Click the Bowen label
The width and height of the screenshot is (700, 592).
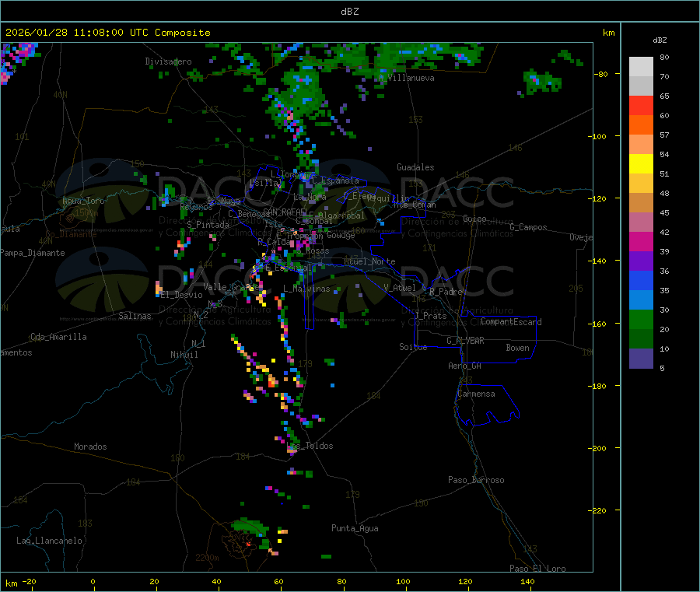[x=517, y=347]
